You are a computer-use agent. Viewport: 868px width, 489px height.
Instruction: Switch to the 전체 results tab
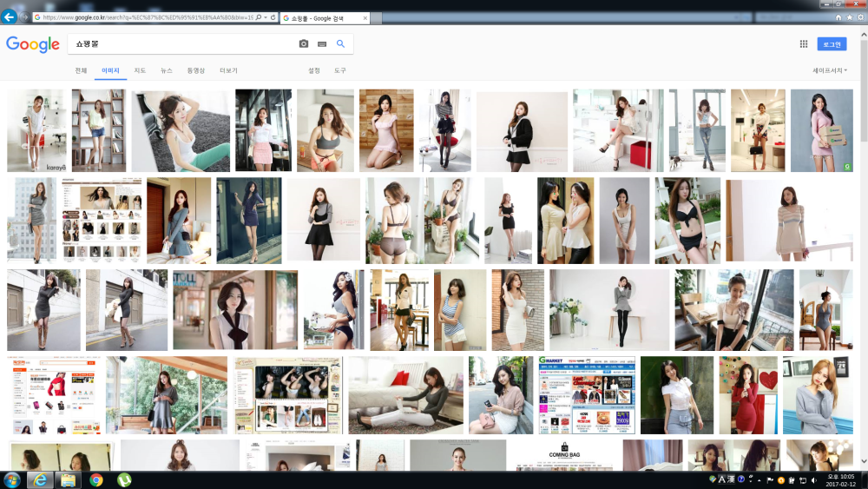point(81,70)
